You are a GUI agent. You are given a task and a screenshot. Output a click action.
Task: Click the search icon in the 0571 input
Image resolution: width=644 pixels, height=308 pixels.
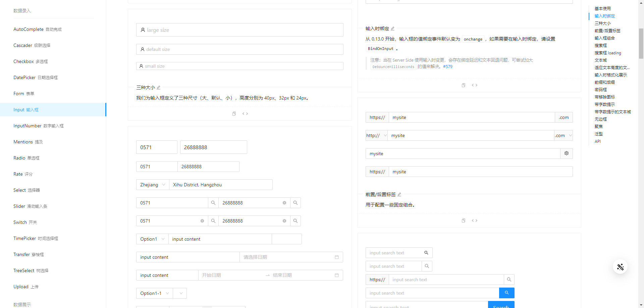point(213,203)
